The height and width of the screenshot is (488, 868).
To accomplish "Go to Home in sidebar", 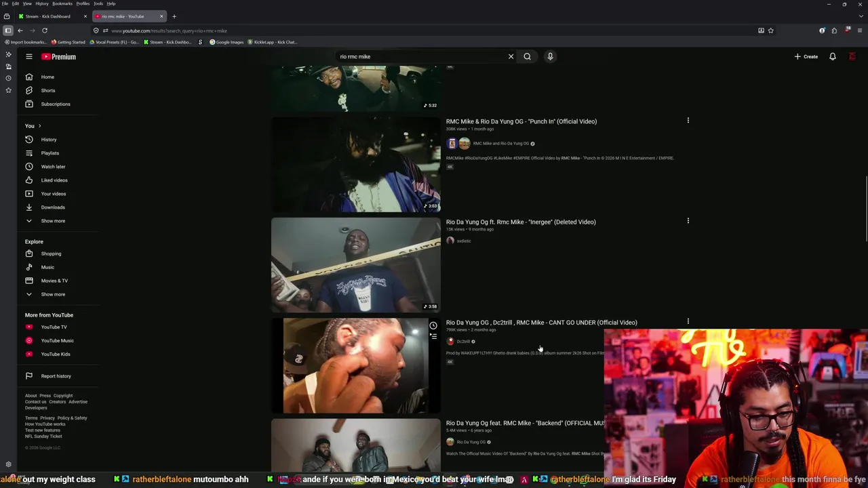I will (x=47, y=77).
